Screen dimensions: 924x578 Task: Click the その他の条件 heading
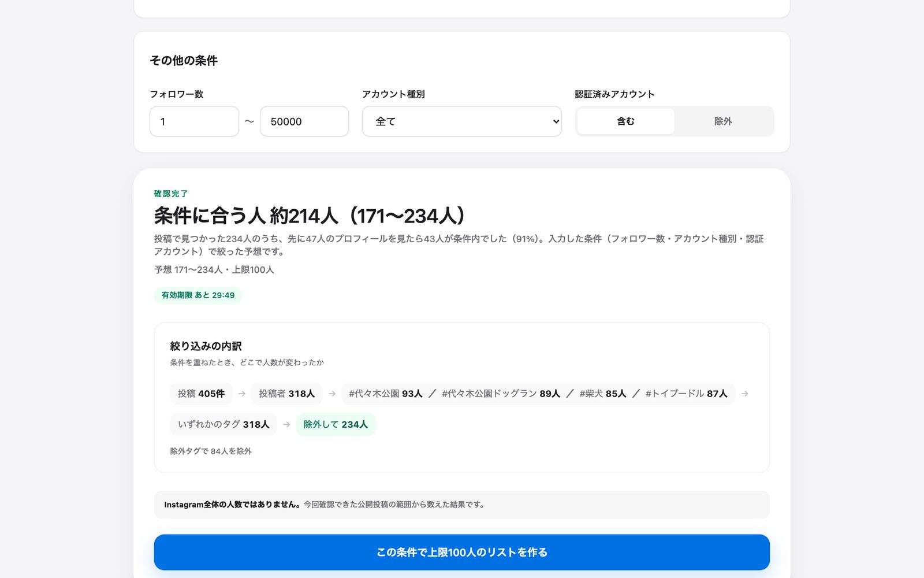pos(184,61)
